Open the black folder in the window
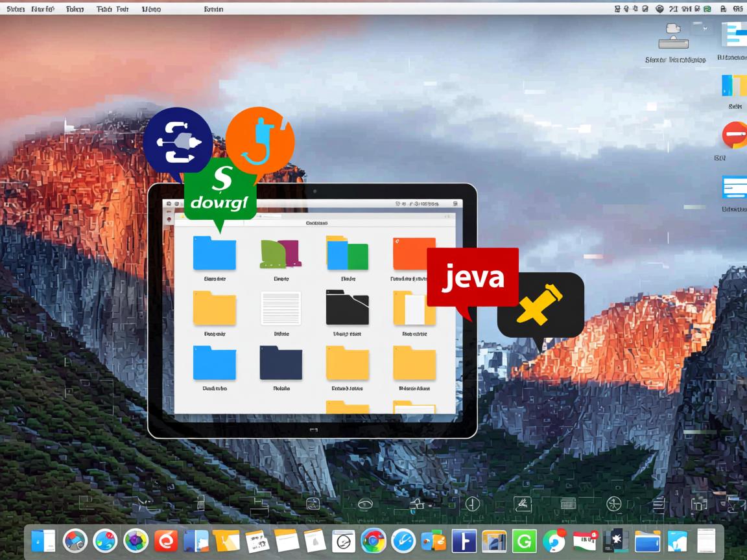Viewport: 747px width, 560px height. click(347, 307)
